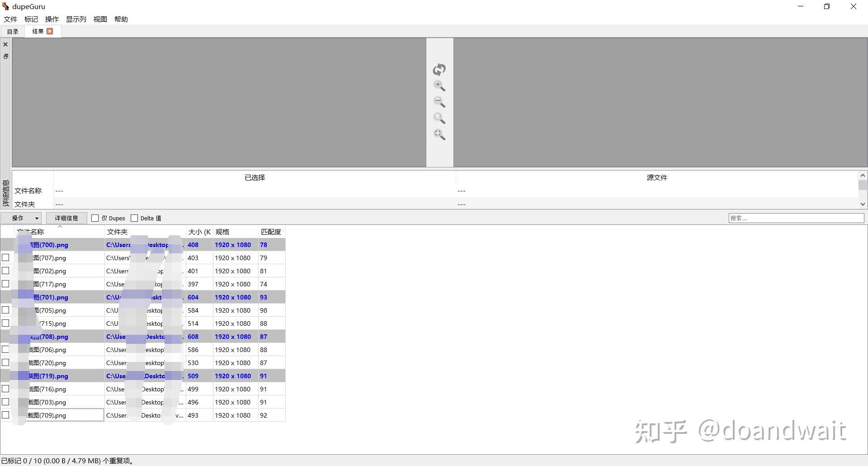Click the normal size magnifier icon
This screenshot has width=868, height=466.
point(439,118)
